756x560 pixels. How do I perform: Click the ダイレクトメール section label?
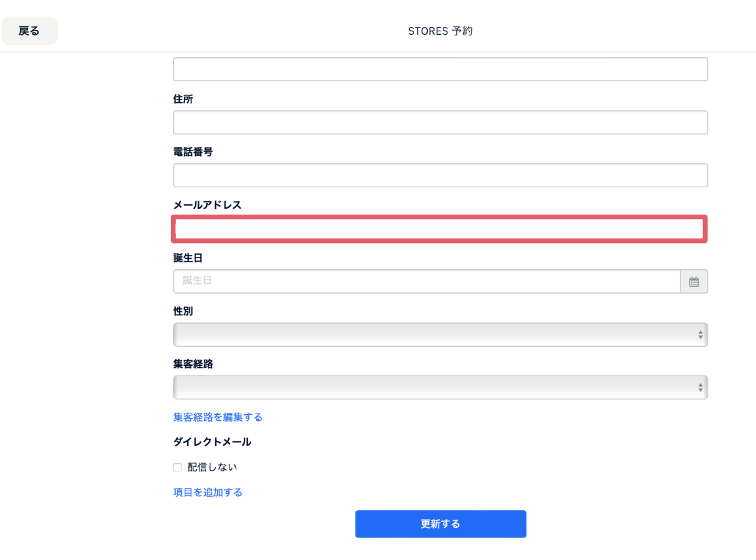[x=212, y=442]
